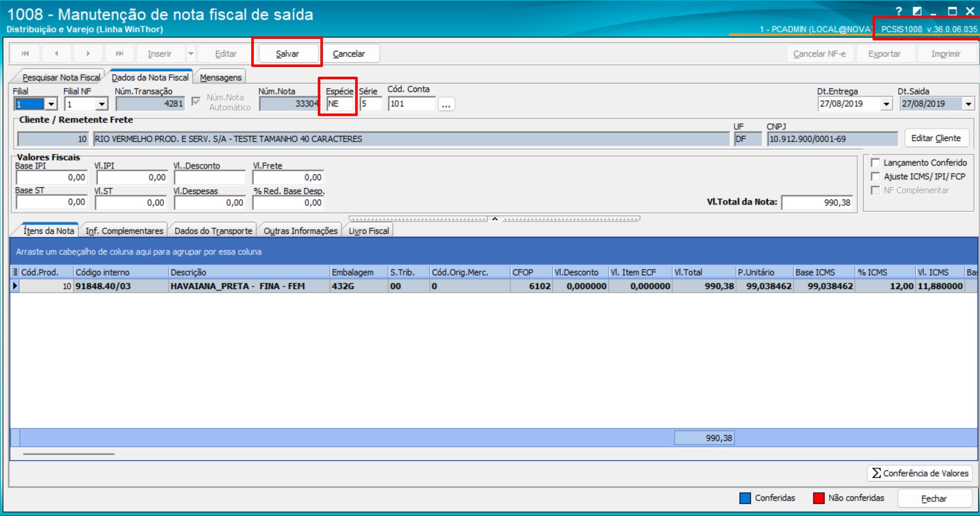This screenshot has height=516, width=980.
Task: Click the Núm.Transação field
Action: pos(150,104)
